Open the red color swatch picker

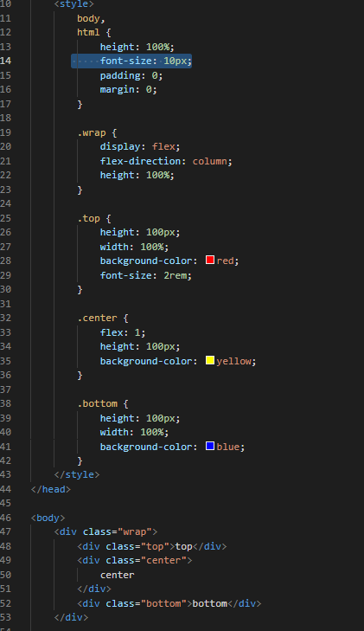tap(210, 260)
